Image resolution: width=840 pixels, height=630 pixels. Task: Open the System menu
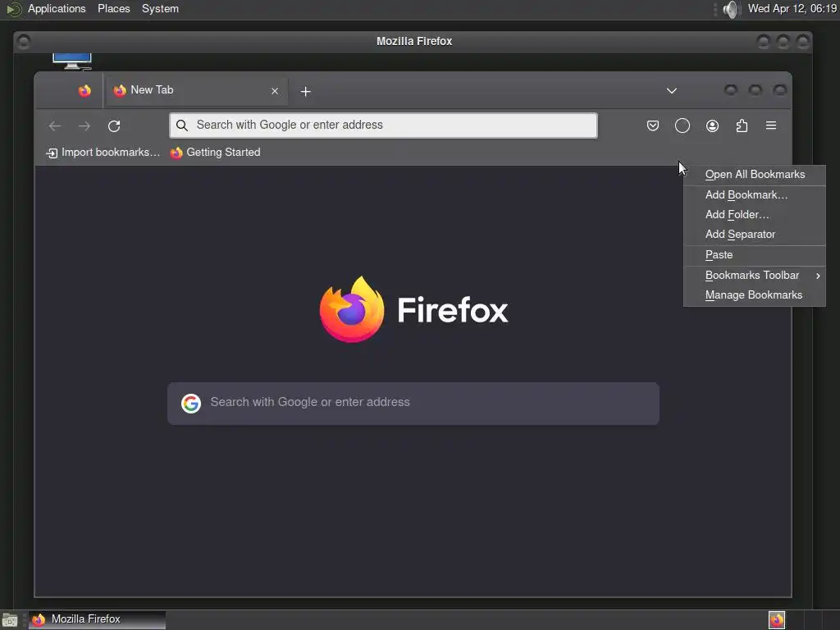(x=160, y=9)
